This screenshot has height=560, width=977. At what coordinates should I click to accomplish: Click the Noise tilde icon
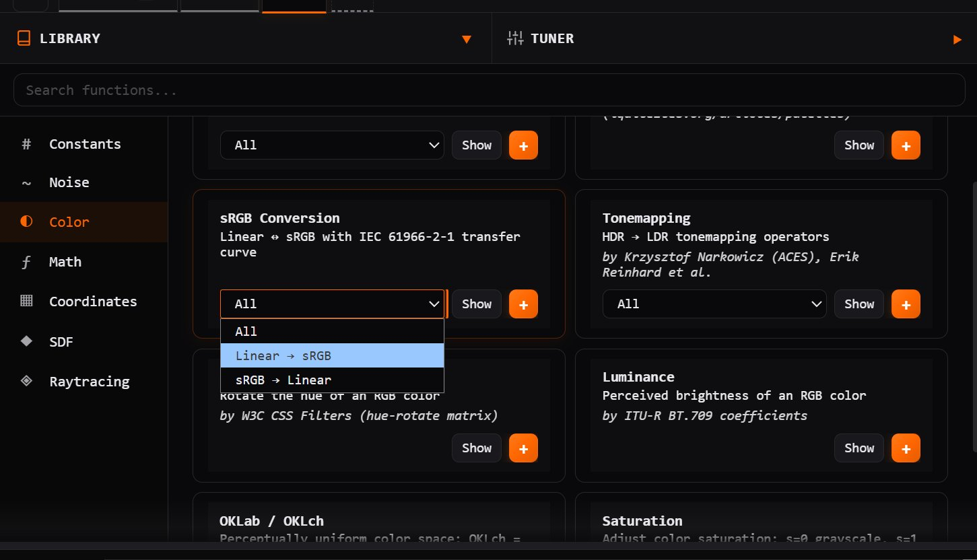pyautogui.click(x=26, y=182)
